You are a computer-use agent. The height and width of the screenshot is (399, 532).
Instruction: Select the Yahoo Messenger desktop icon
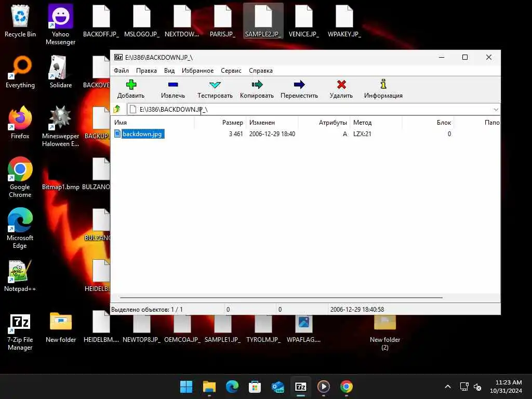(60, 24)
